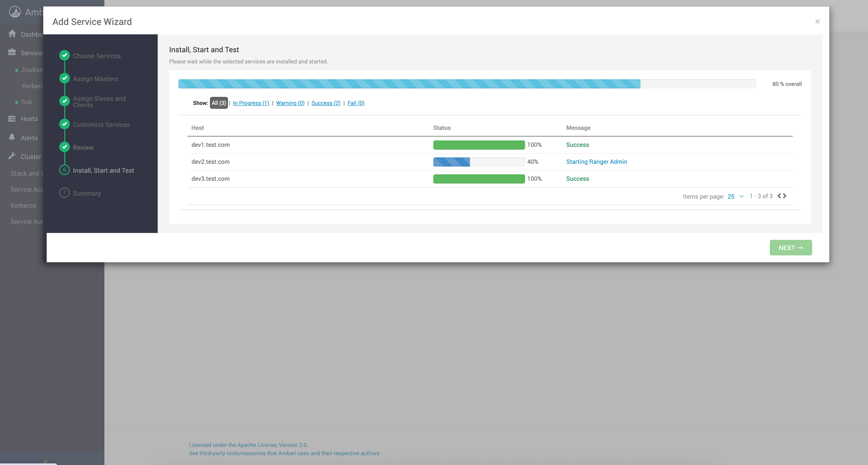Click the Dashboard home icon

pos(12,34)
